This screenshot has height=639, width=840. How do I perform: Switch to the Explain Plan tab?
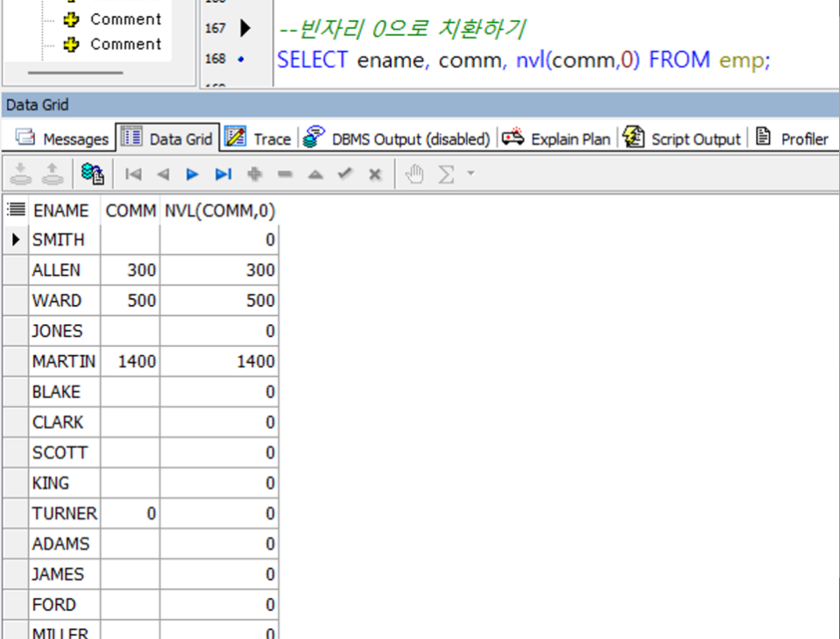[x=556, y=138]
